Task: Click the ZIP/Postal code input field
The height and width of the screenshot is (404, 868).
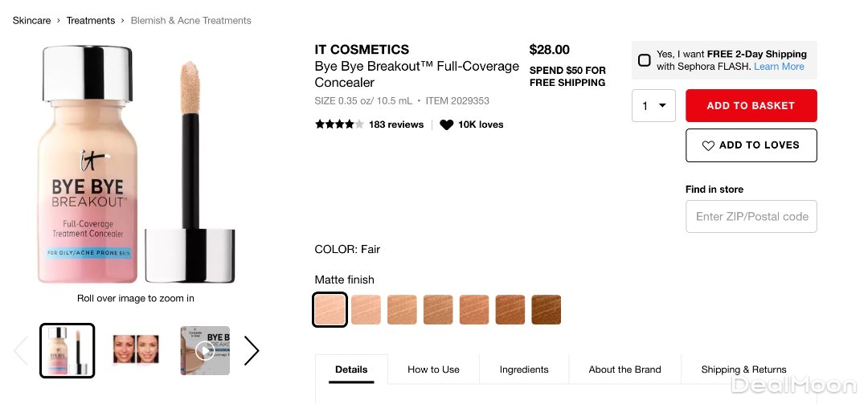Action: tap(751, 217)
